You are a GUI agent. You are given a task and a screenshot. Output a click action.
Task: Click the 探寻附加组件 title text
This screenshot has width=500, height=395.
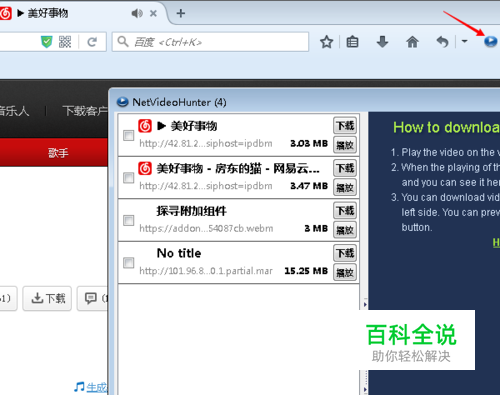[x=191, y=211]
